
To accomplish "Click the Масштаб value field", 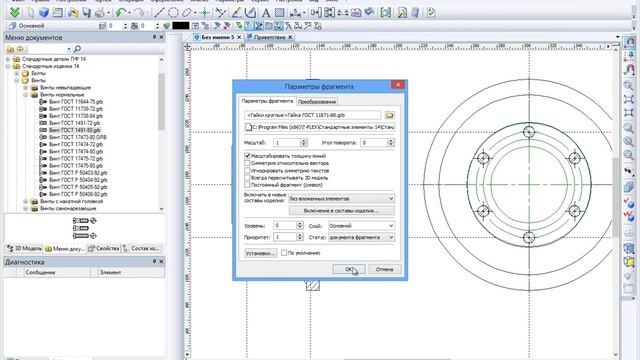I will (287, 143).
